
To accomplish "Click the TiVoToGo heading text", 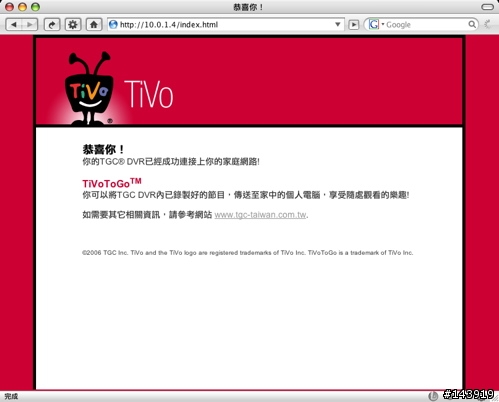I will click(x=112, y=183).
